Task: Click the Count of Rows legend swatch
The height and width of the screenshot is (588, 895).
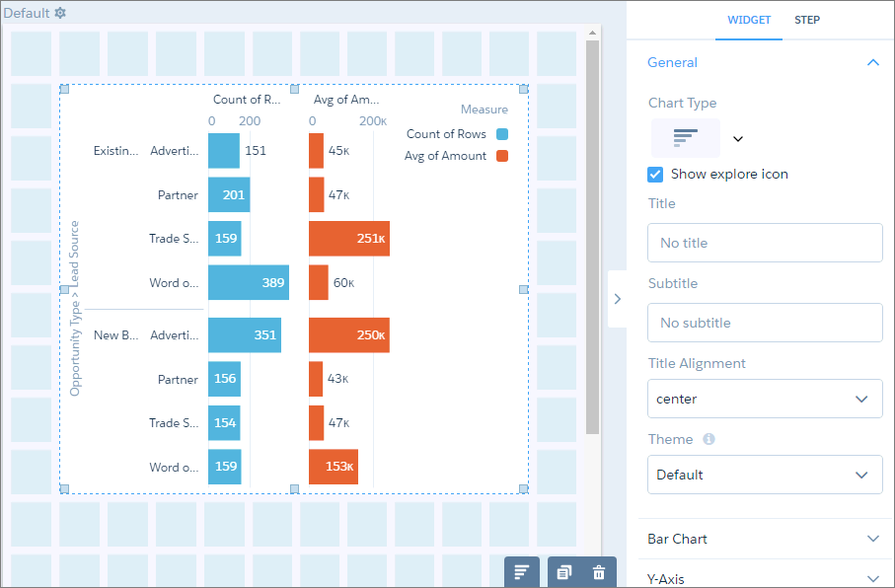Action: point(502,134)
